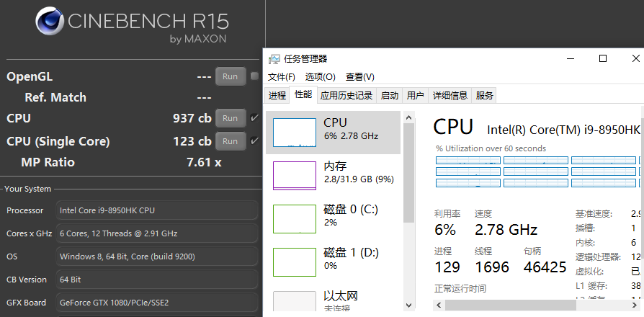Viewport: 644px width, 317px height.
Task: Open the 文件(F) menu in Task Manager
Action: pyautogui.click(x=282, y=77)
